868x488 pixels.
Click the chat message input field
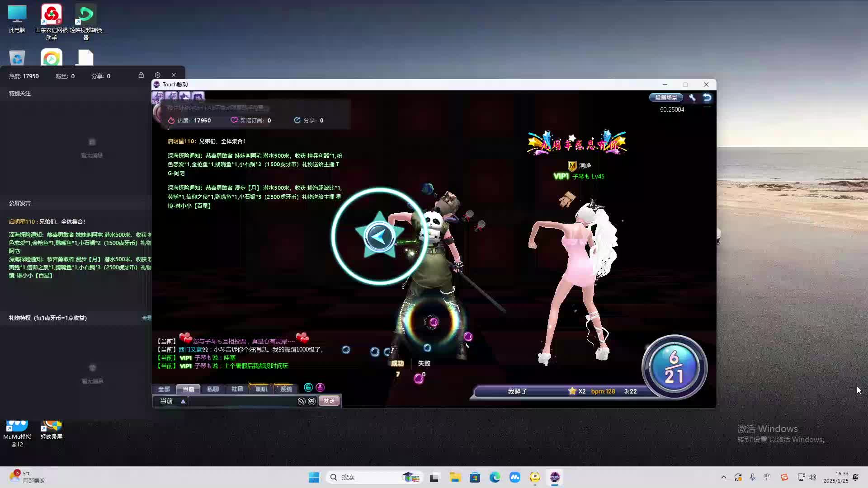click(x=242, y=401)
